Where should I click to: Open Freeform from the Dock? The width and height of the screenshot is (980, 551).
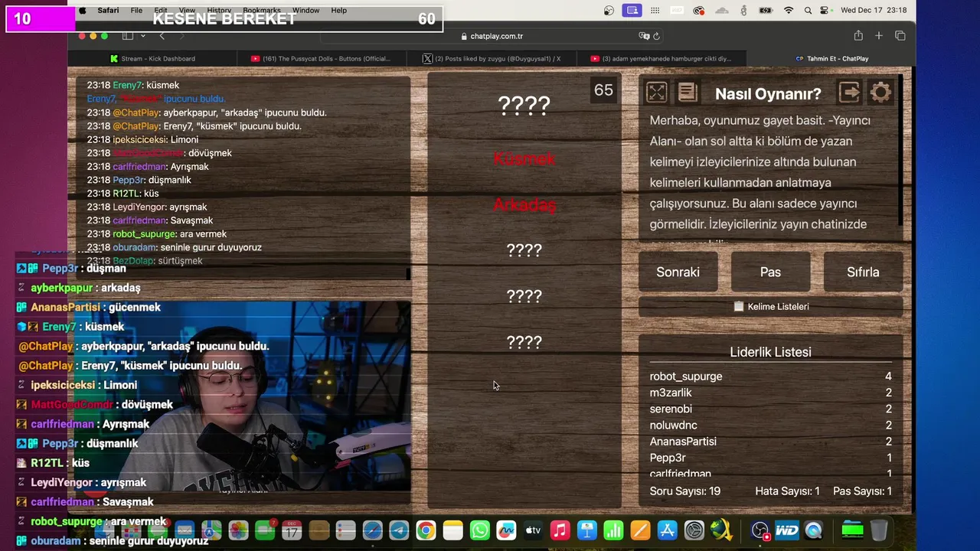[506, 530]
